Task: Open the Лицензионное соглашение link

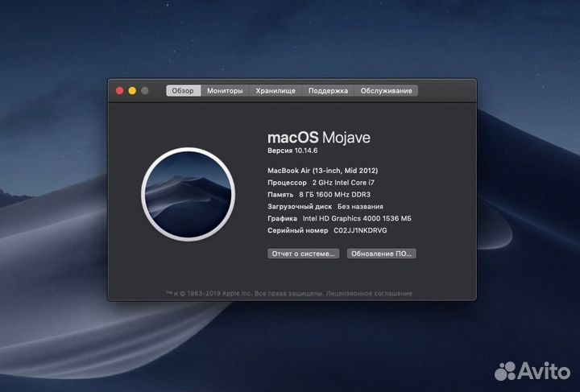Action: click(x=369, y=293)
